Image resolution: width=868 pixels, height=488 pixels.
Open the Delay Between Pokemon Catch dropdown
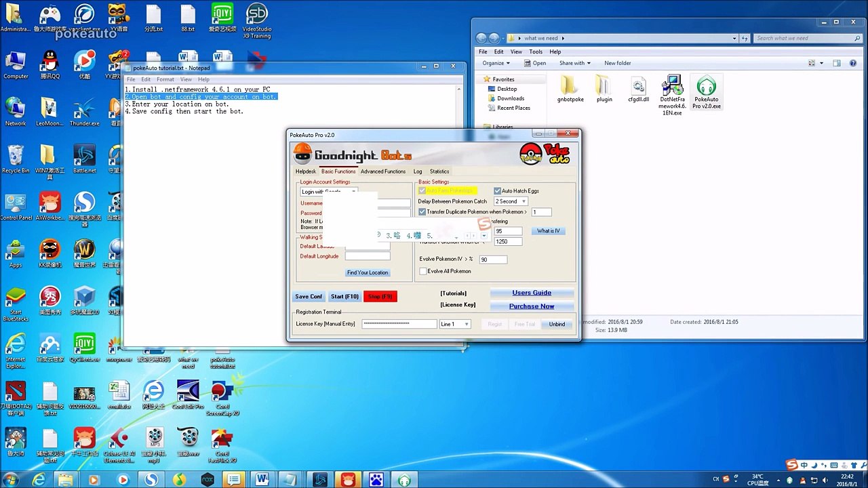(x=511, y=201)
